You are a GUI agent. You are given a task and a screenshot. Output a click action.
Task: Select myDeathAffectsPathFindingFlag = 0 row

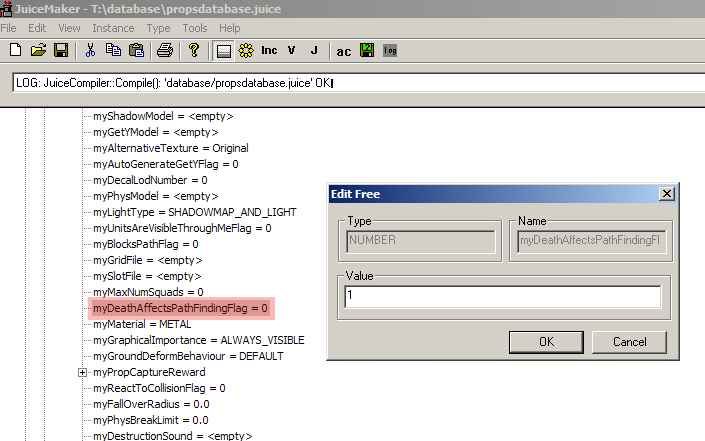click(180, 308)
